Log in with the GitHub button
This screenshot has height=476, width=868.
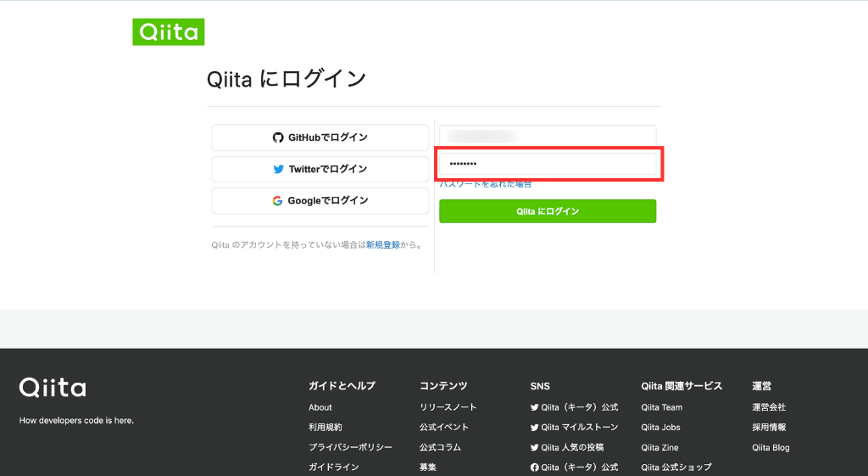pos(320,137)
